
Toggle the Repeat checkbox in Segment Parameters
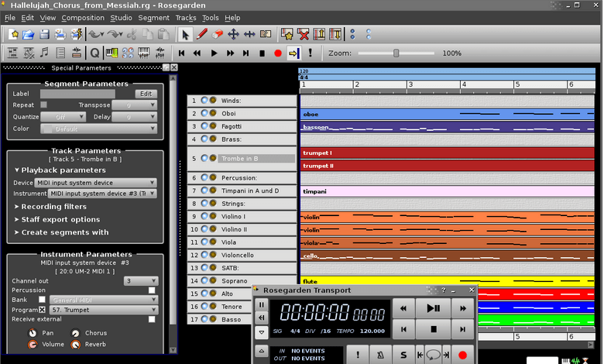pos(44,105)
